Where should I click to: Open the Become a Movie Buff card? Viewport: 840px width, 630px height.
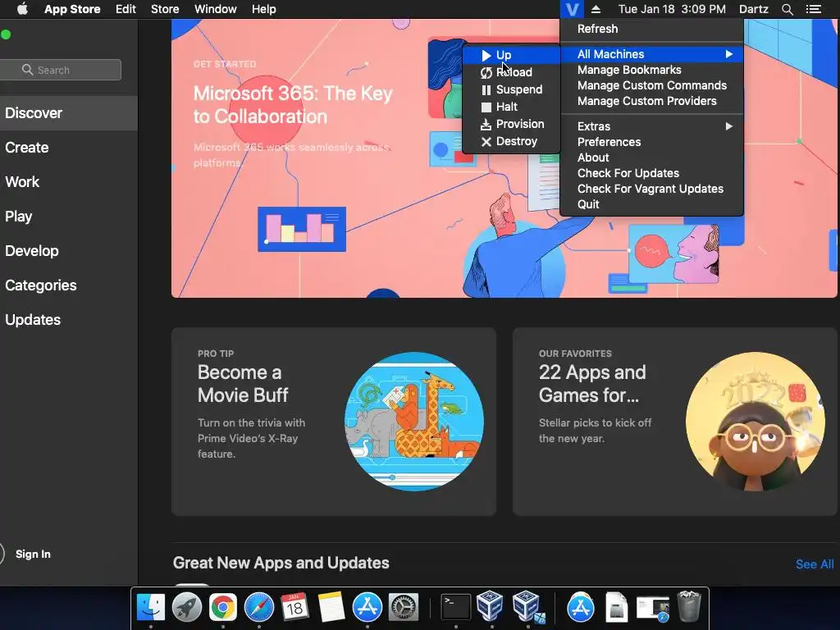coord(334,422)
